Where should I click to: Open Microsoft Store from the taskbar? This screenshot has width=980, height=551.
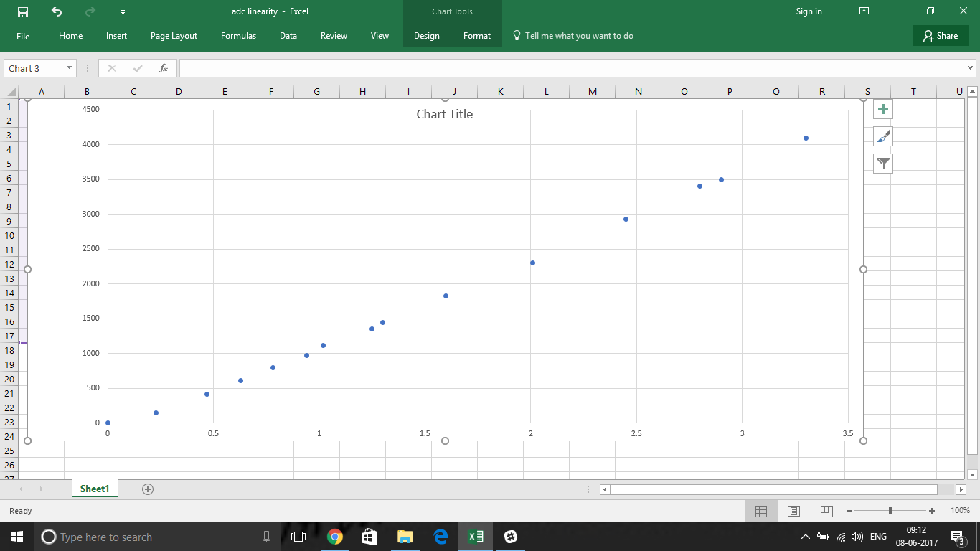coord(369,537)
